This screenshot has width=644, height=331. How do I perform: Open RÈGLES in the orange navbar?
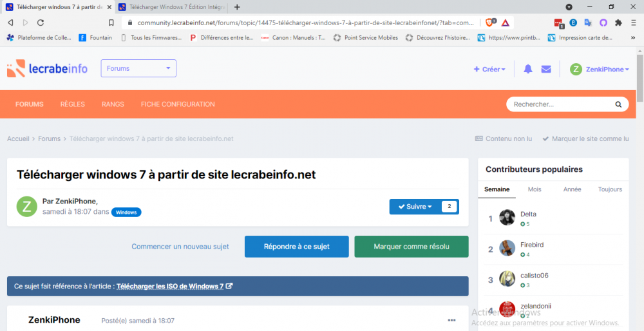72,104
